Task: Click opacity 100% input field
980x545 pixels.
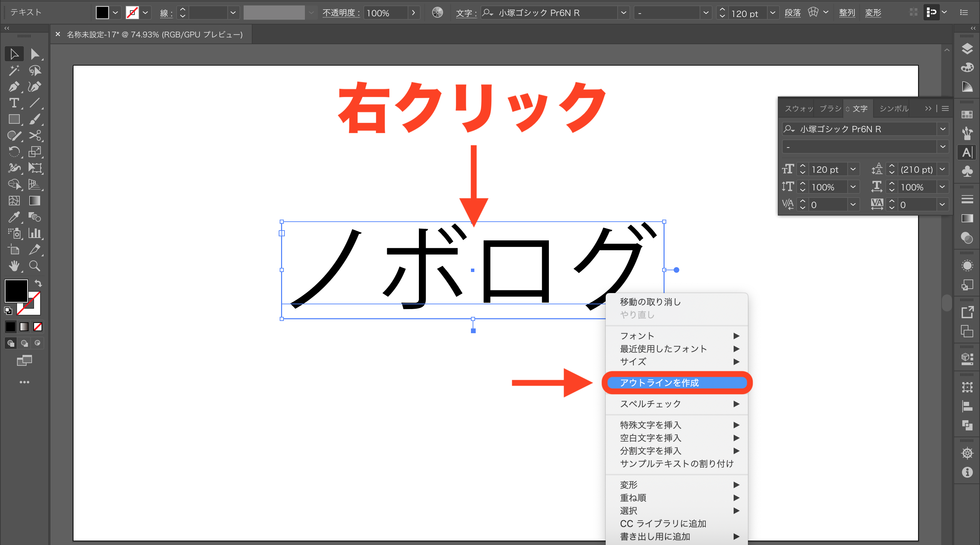Action: point(386,13)
